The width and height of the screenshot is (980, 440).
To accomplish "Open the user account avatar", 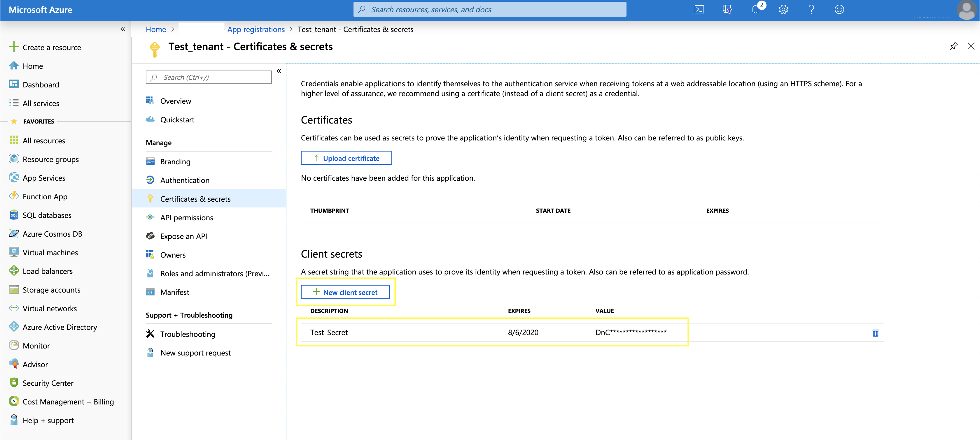I will pyautogui.click(x=967, y=10).
